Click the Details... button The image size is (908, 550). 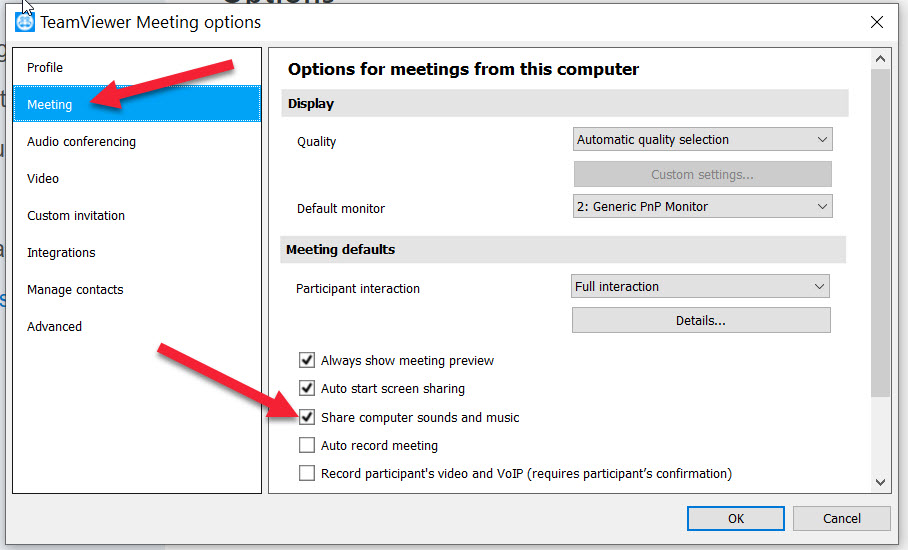[701, 320]
